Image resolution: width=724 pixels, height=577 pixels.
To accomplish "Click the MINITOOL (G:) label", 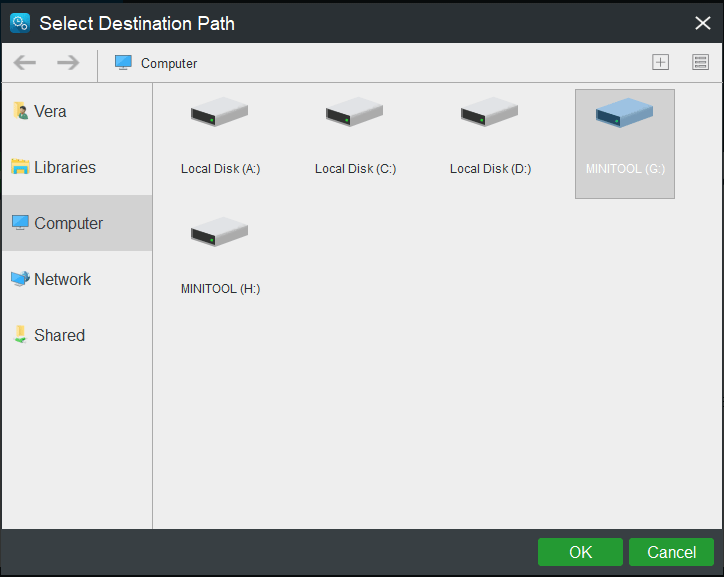I will pos(625,169).
